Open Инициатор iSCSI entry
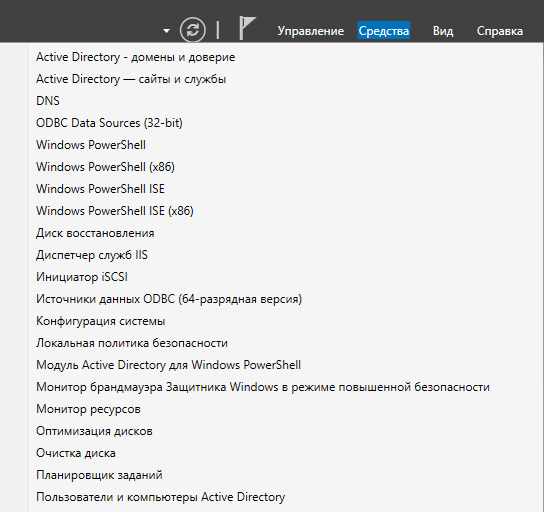This screenshot has height=512, width=544. pos(82,277)
